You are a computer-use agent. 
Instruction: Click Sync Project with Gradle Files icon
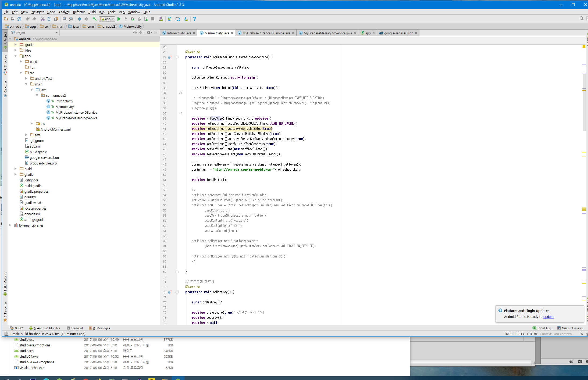tap(169, 19)
